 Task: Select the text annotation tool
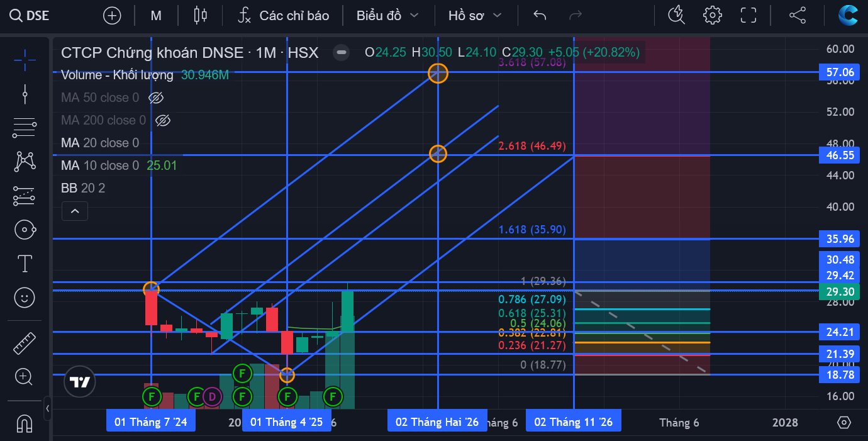(x=25, y=264)
